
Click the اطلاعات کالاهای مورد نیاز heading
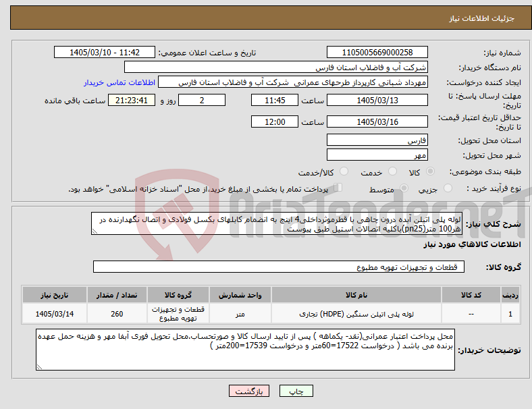tap(472, 244)
